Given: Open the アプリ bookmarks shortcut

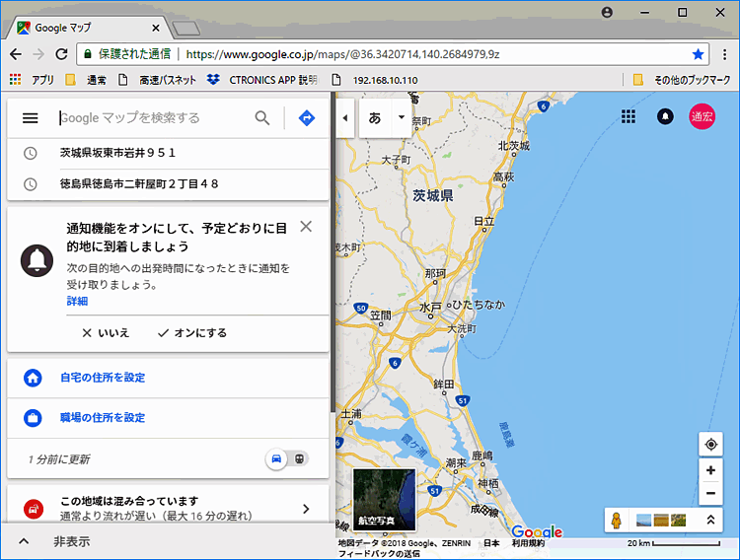Looking at the screenshot, I should 33,80.
